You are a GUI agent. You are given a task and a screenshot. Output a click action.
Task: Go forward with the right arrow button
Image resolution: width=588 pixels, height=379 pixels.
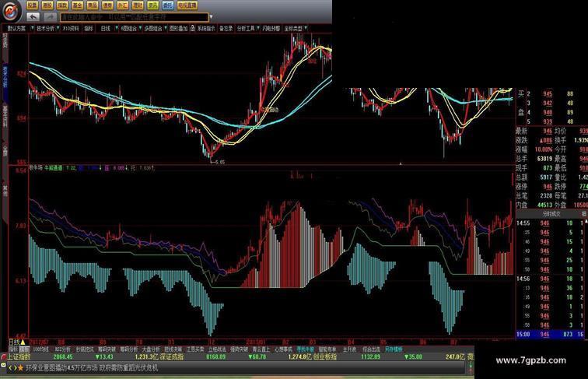click(50, 17)
